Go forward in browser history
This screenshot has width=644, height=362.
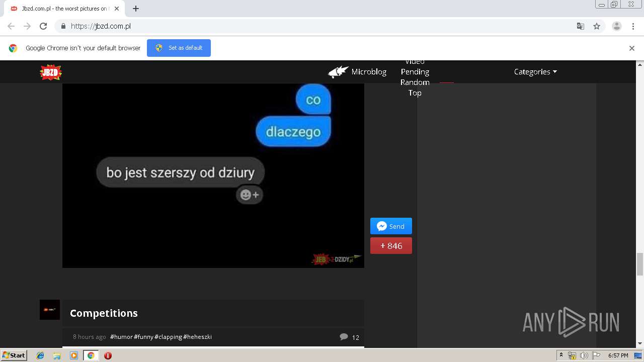[27, 26]
